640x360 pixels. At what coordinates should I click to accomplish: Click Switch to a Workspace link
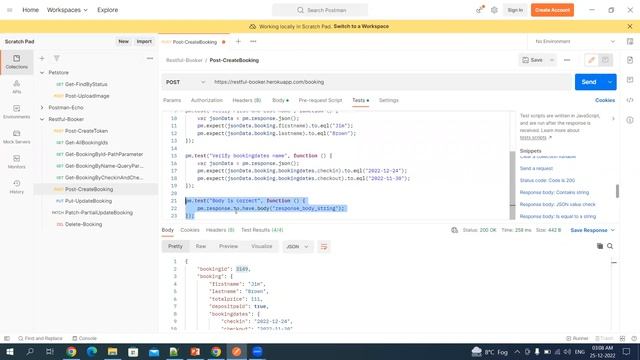click(361, 26)
